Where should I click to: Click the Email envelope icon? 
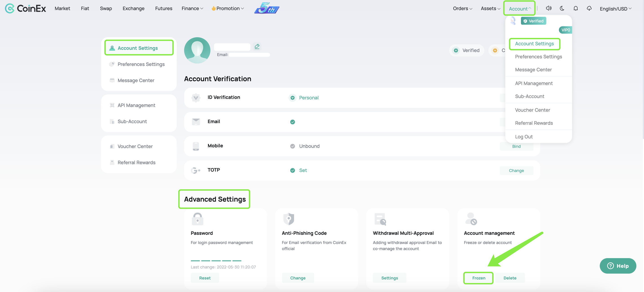tap(196, 122)
